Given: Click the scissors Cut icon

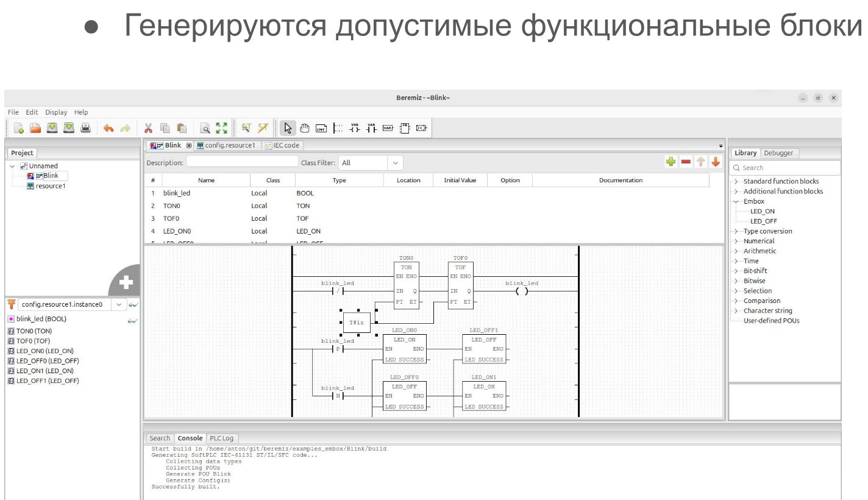Looking at the screenshot, I should click(148, 128).
